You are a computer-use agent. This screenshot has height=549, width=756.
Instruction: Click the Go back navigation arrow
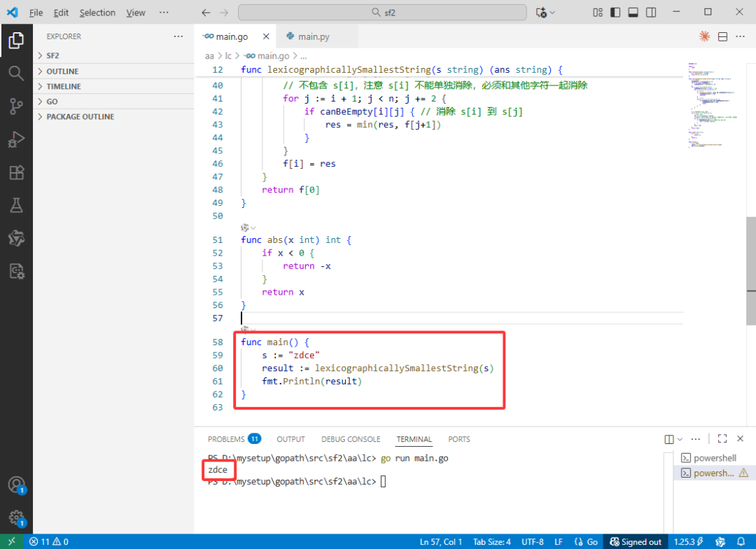[x=206, y=13]
